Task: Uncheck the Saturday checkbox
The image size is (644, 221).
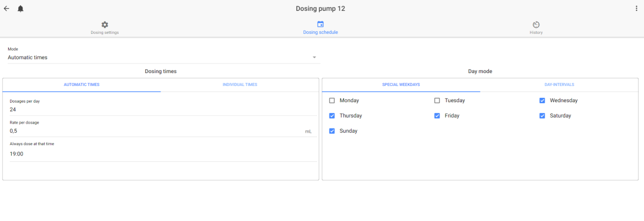Action: pyautogui.click(x=542, y=116)
